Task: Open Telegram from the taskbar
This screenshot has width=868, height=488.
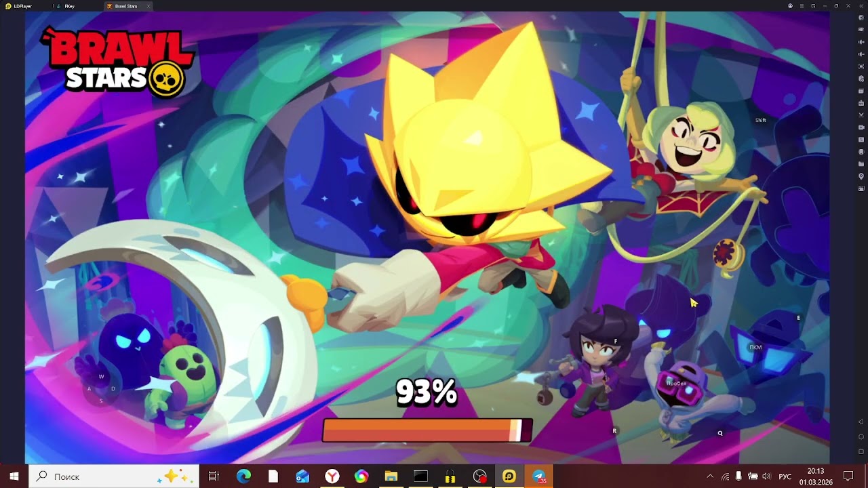Action: (x=539, y=476)
